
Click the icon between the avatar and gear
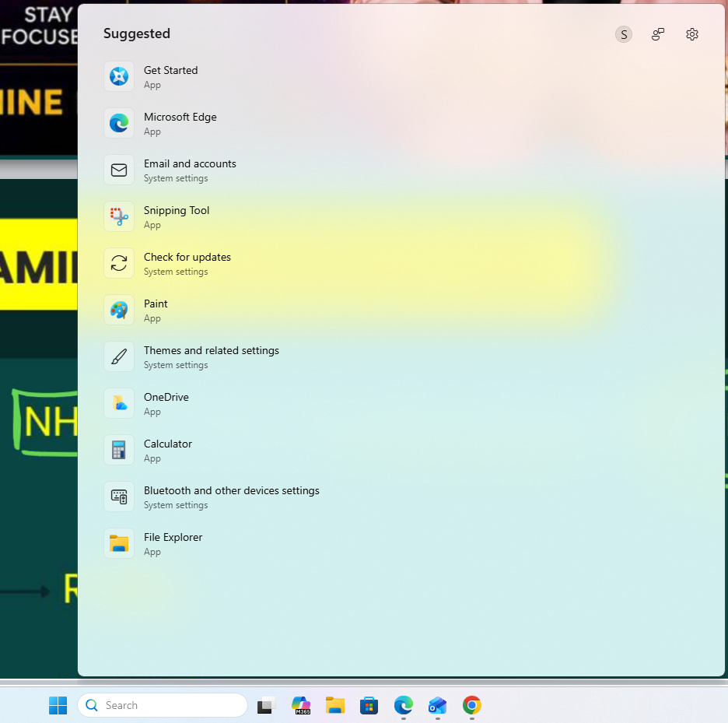pyautogui.click(x=657, y=34)
